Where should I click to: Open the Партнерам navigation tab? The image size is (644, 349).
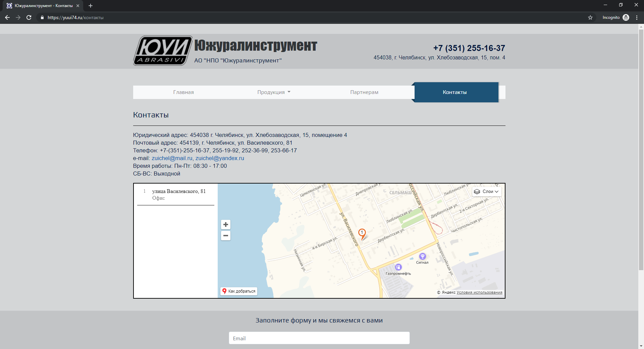tap(364, 92)
